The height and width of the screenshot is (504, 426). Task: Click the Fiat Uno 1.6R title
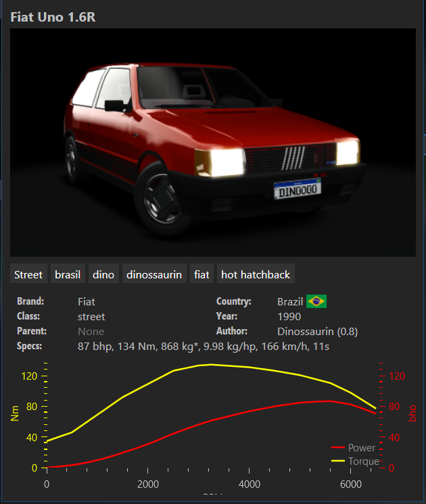pos(53,16)
